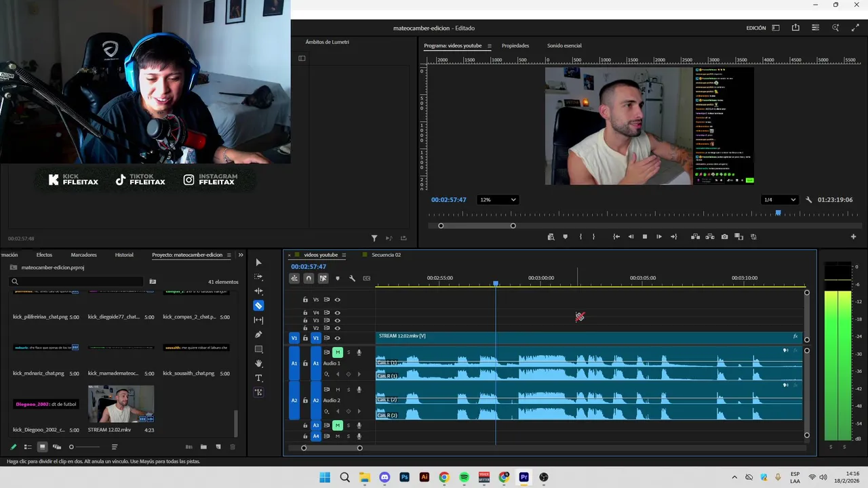Image resolution: width=868 pixels, height=488 pixels.
Task: Select the Pen tool
Action: tap(258, 335)
